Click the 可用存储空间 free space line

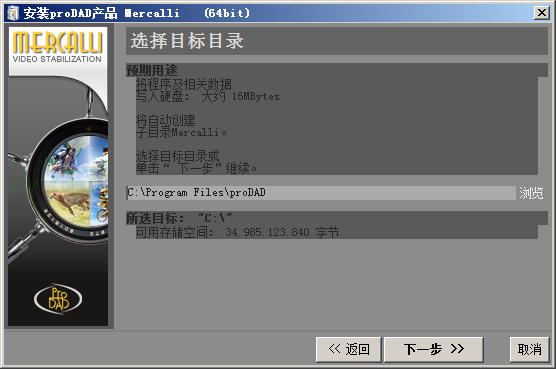point(238,233)
